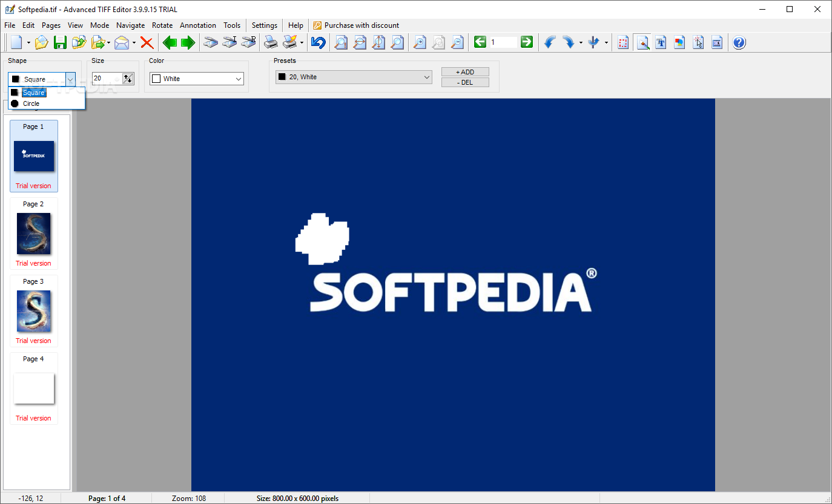Collapse the Shape combo box arrow
This screenshot has height=504, width=832.
(x=70, y=79)
